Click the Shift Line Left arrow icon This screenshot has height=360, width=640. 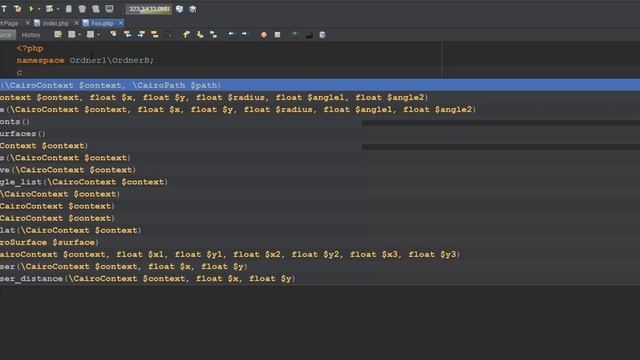[x=231, y=34]
